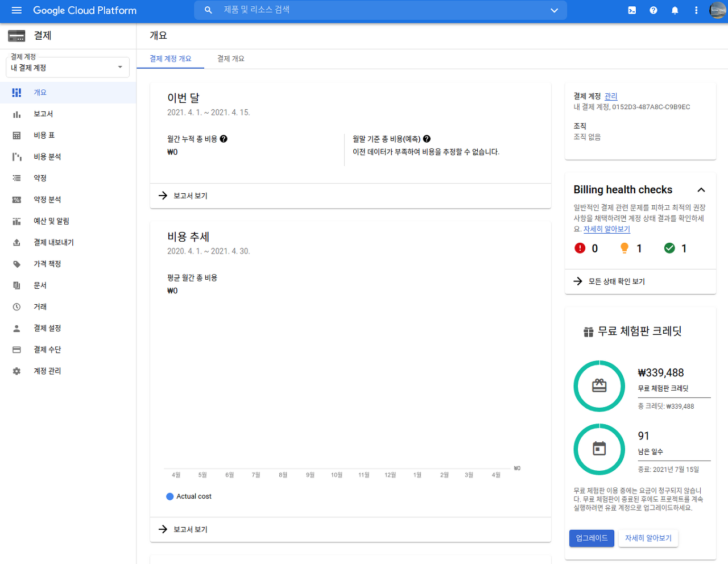Viewport: 728px width, 564px height.
Task: Click the red error status icon
Action: pos(580,248)
